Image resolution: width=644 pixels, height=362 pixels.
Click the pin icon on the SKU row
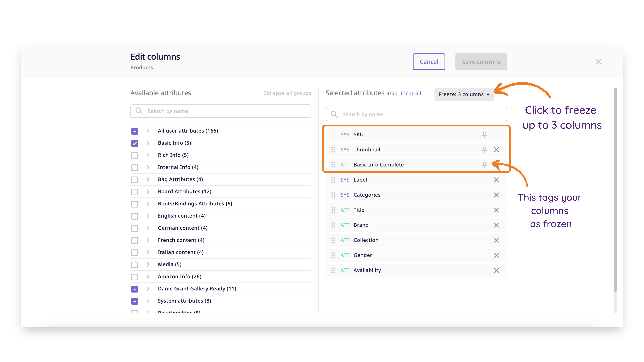click(484, 135)
